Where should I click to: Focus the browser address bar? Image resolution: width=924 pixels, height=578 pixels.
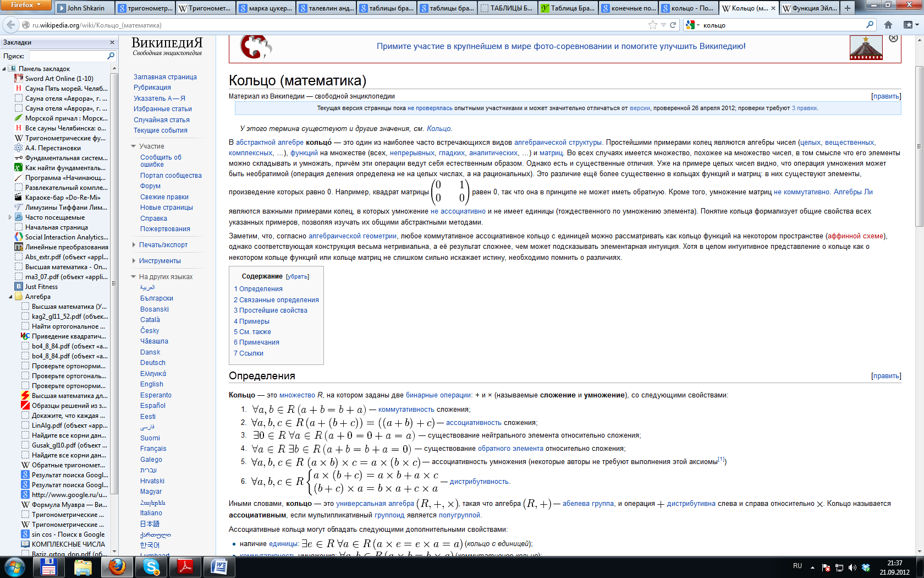(x=335, y=25)
